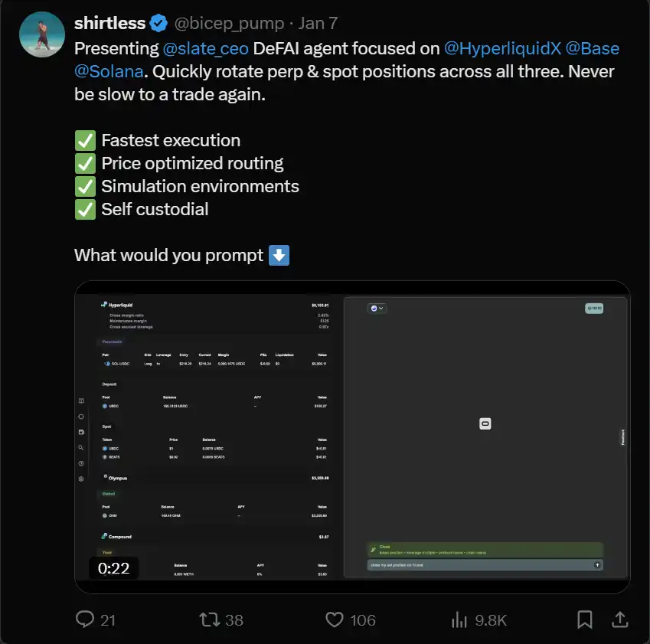This screenshot has height=644, width=650.
Task: Open settings gear in video sidebar
Action: point(81,479)
